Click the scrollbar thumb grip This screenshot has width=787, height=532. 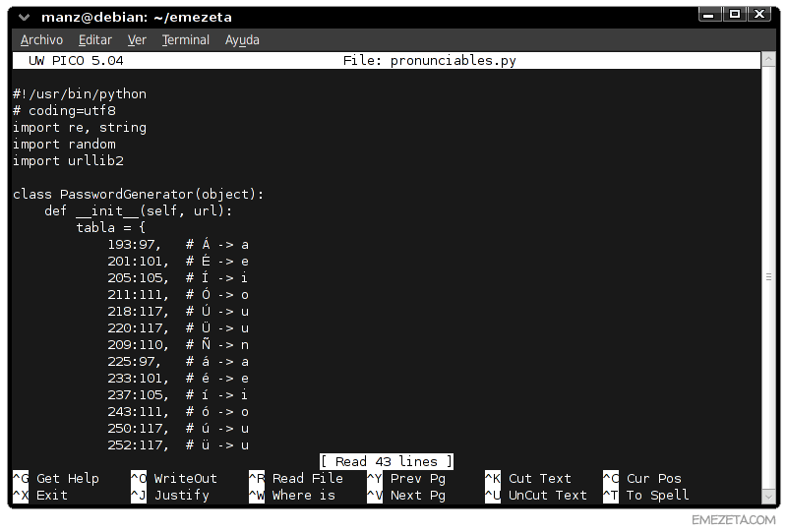pyautogui.click(x=768, y=277)
